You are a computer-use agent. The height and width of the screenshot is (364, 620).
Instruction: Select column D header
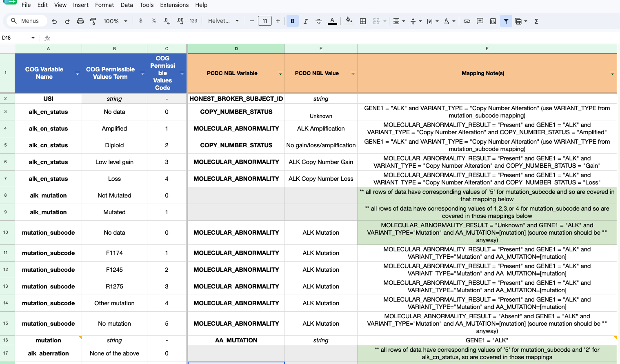[x=236, y=49]
